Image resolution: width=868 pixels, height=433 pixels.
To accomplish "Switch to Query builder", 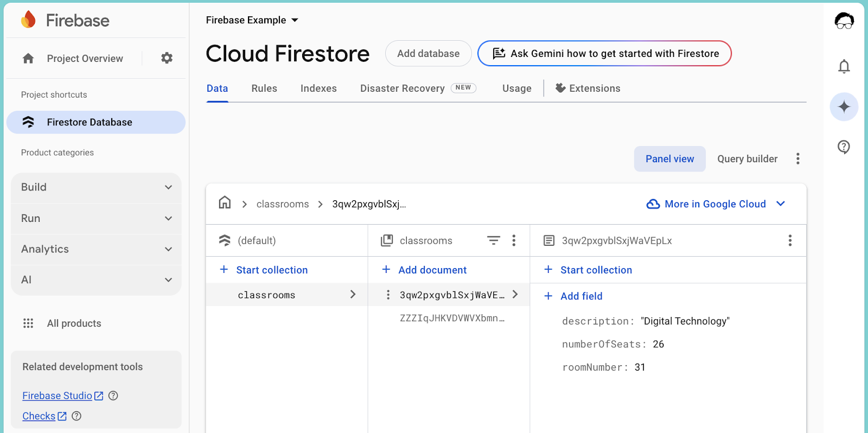I will 748,159.
